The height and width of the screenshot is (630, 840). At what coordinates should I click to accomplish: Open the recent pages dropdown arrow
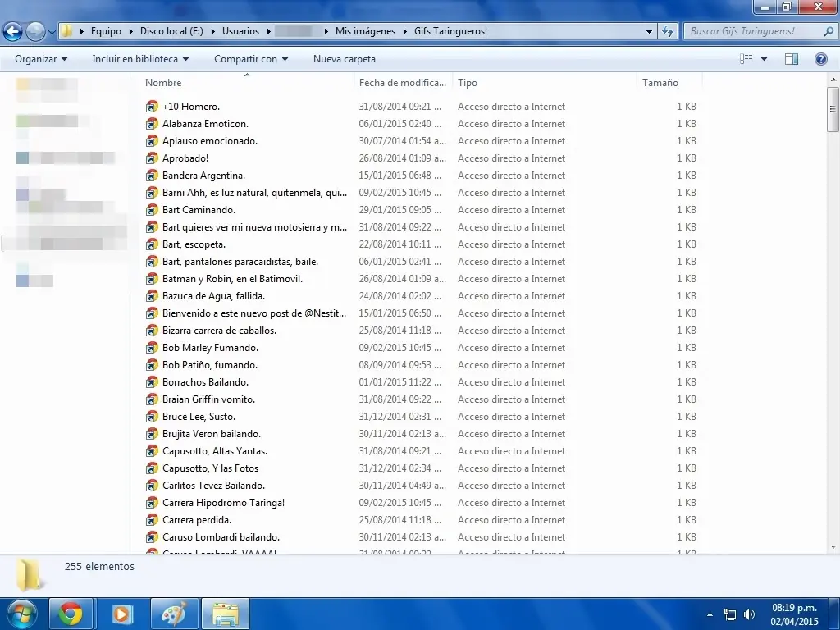(x=52, y=32)
